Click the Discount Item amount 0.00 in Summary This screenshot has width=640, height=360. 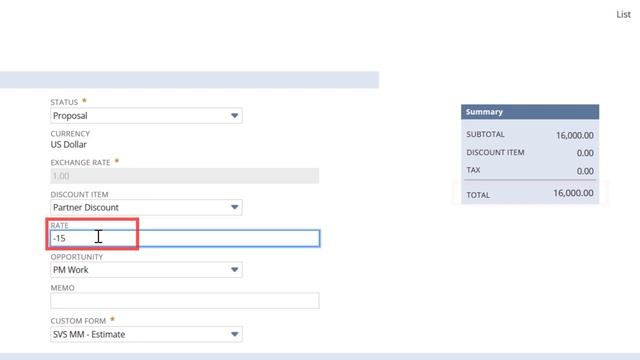coord(585,153)
